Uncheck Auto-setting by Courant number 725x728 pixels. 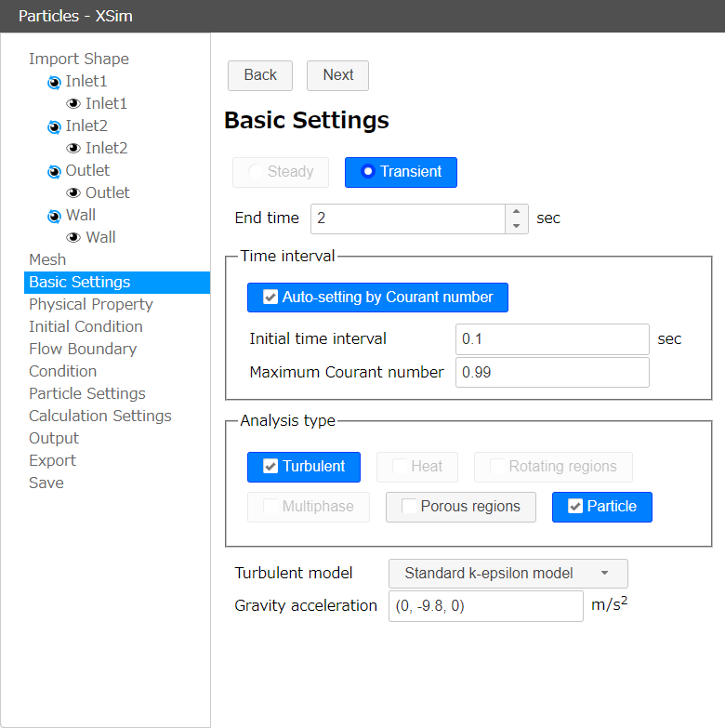tap(377, 298)
